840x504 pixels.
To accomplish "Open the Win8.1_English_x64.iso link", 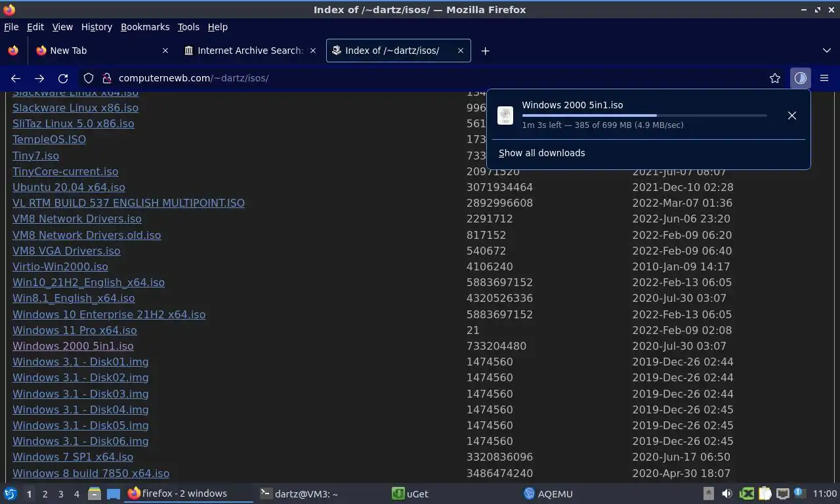I will click(x=73, y=298).
